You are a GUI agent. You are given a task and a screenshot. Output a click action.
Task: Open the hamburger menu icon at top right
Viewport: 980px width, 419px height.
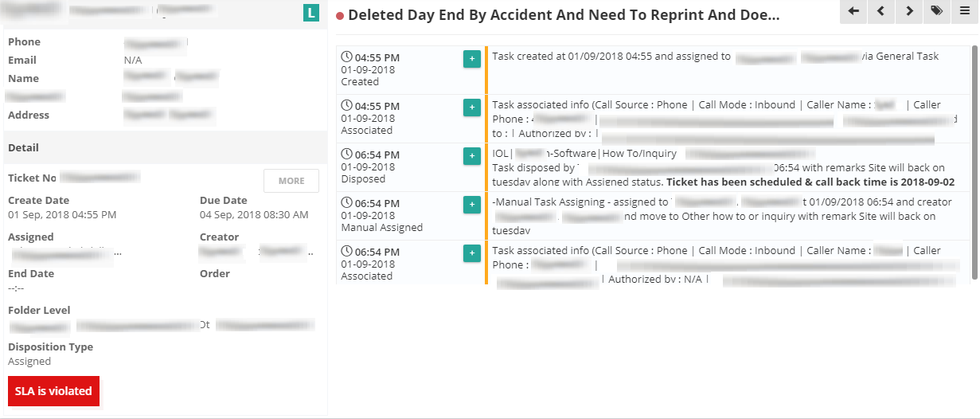point(964,11)
